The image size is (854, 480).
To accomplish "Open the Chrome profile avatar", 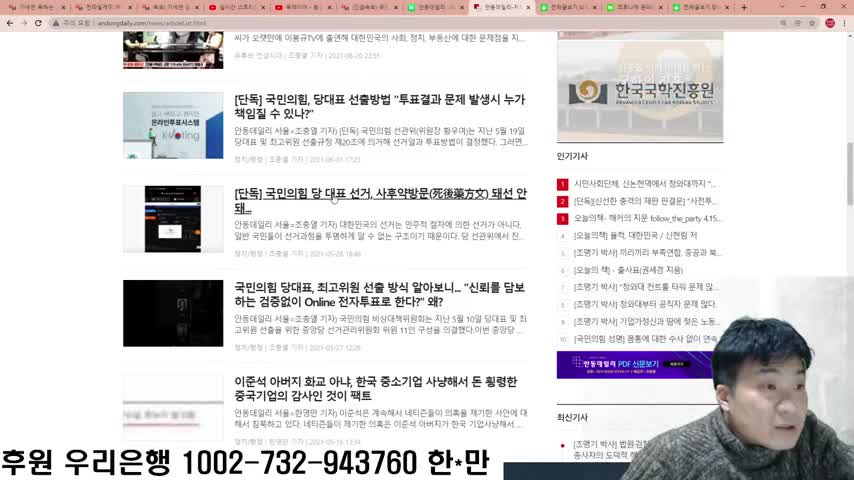I will click(830, 23).
